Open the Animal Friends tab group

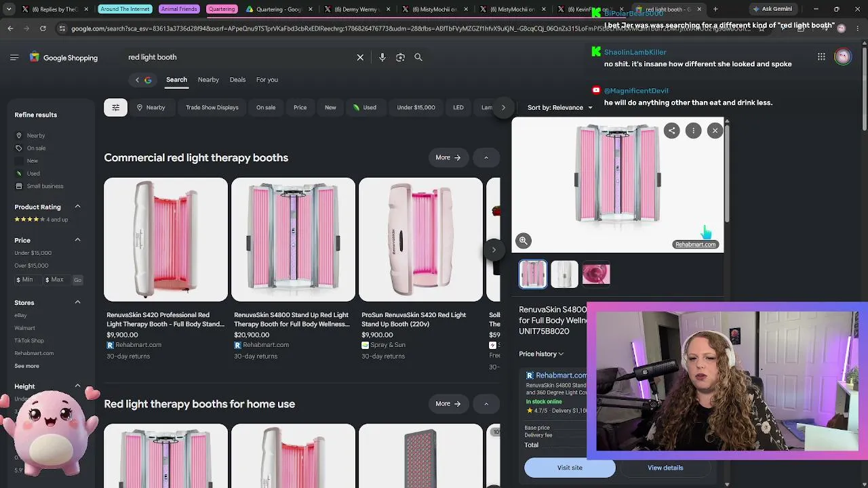click(x=179, y=9)
